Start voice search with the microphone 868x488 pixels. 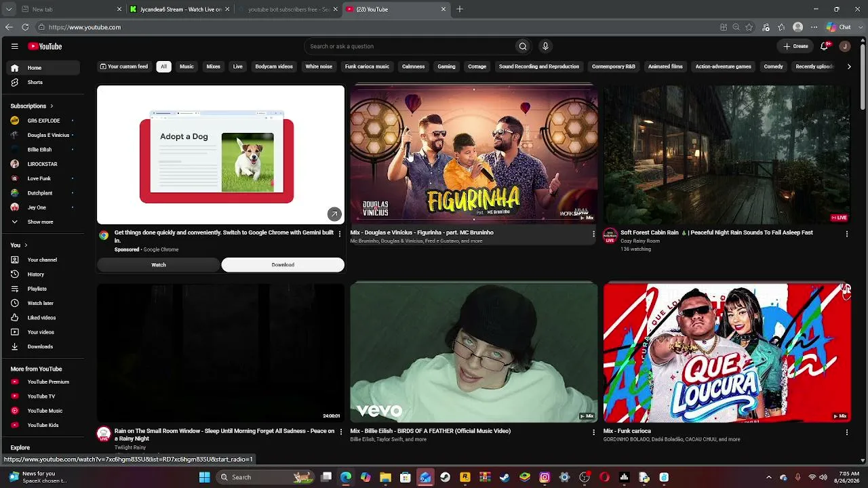click(545, 46)
